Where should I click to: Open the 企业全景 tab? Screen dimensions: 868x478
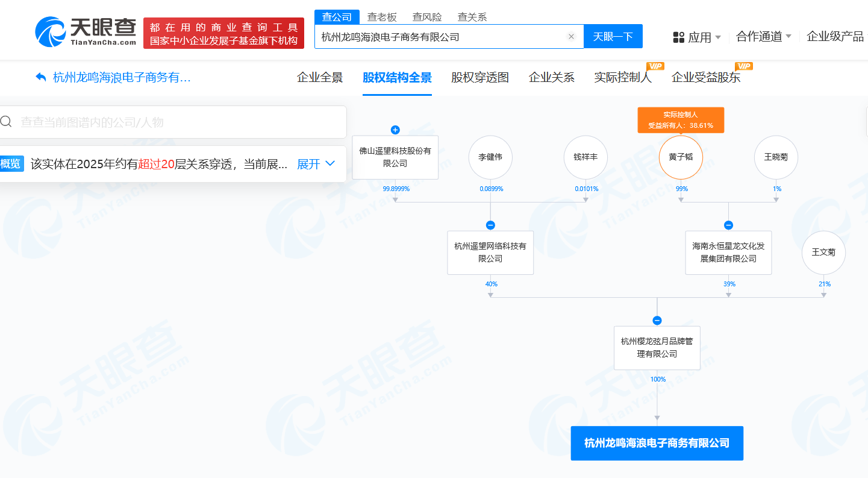(x=320, y=78)
